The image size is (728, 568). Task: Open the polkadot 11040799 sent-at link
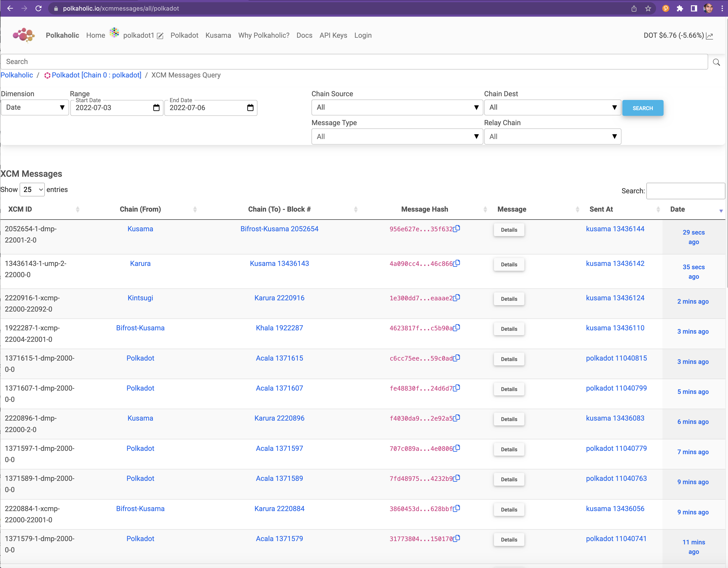click(616, 388)
